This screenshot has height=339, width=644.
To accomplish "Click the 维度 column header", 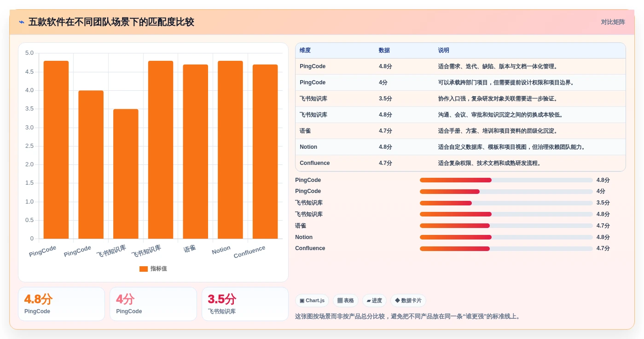I will [x=305, y=50].
